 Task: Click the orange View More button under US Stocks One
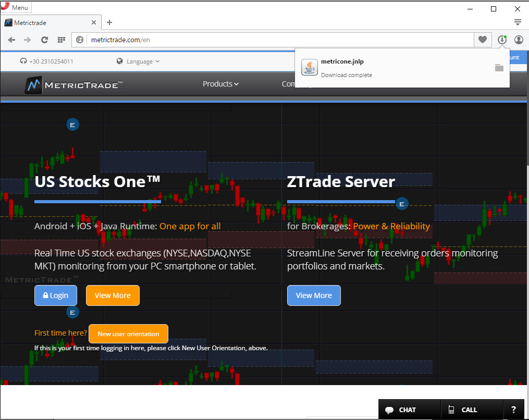(x=113, y=295)
